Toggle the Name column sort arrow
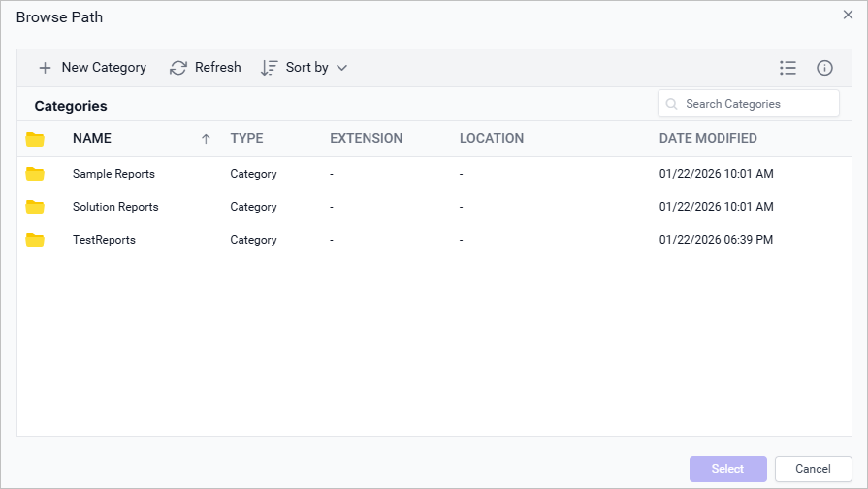Screen dimensions: 868x489 206,139
